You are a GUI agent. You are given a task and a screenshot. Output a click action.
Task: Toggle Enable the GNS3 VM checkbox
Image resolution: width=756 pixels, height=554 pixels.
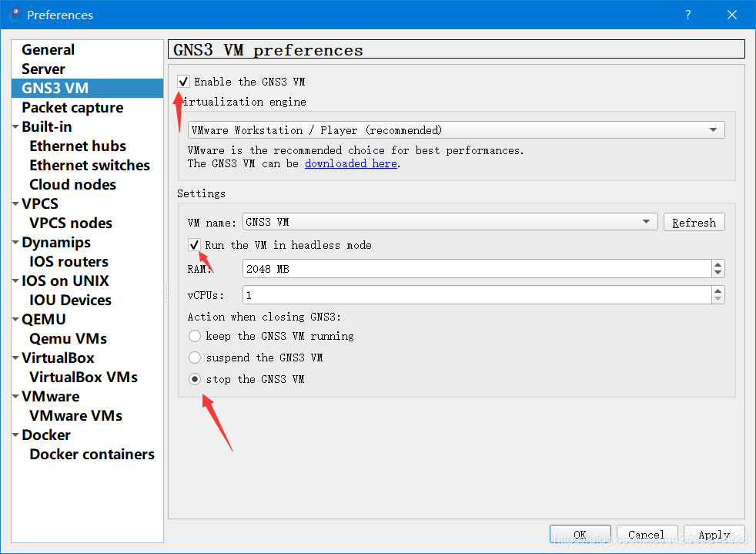(183, 82)
